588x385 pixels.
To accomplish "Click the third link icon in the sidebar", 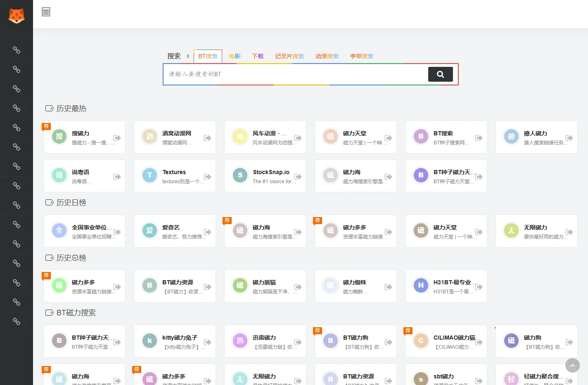I will point(17,89).
